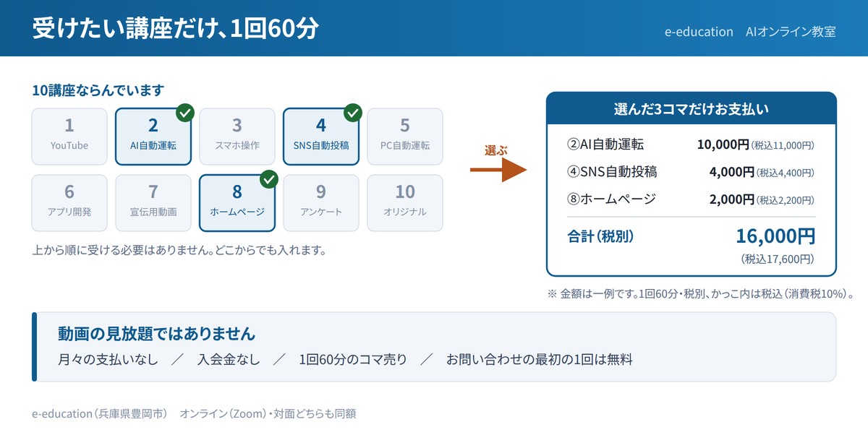The height and width of the screenshot is (448, 868).
Task: Select course card 4 SNS自動投稿
Action: (x=321, y=137)
